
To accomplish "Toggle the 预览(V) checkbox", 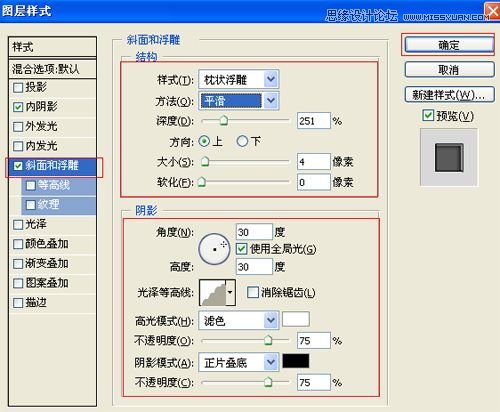I will [x=428, y=116].
